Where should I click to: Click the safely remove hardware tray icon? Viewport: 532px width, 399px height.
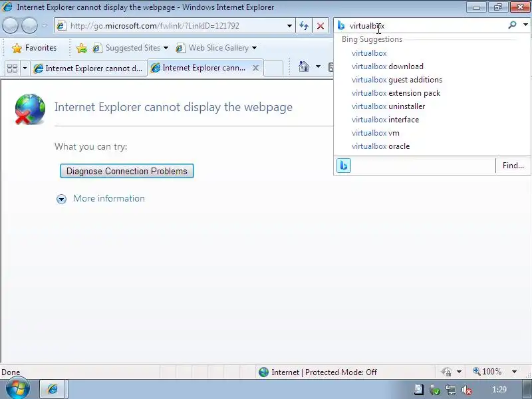[435, 390]
